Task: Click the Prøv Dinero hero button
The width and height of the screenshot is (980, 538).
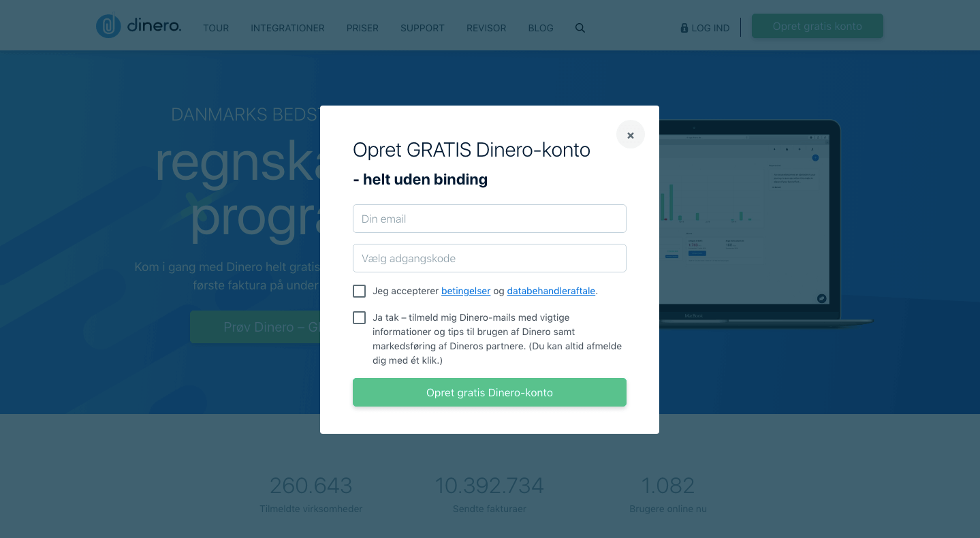Action: coord(255,327)
